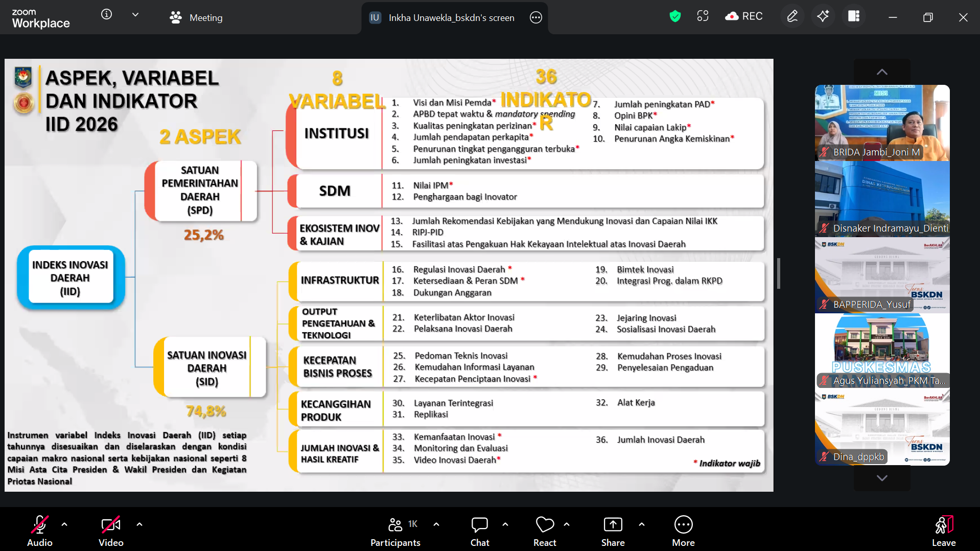Image resolution: width=980 pixels, height=551 pixels.
Task: Open the meeting info icon
Action: tap(106, 14)
